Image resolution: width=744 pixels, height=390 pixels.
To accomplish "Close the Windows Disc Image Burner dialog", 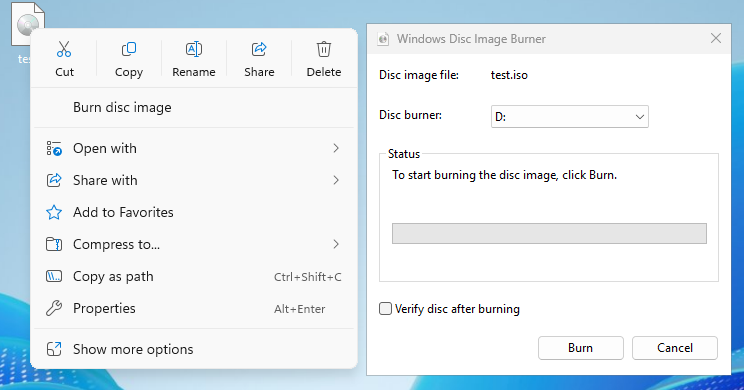I will 716,38.
